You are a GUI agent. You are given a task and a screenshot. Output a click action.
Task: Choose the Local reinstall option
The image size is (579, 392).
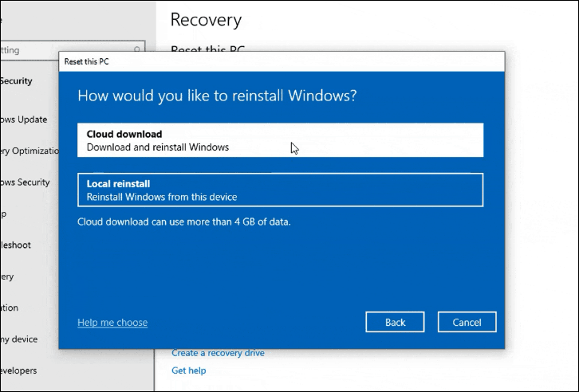point(280,190)
